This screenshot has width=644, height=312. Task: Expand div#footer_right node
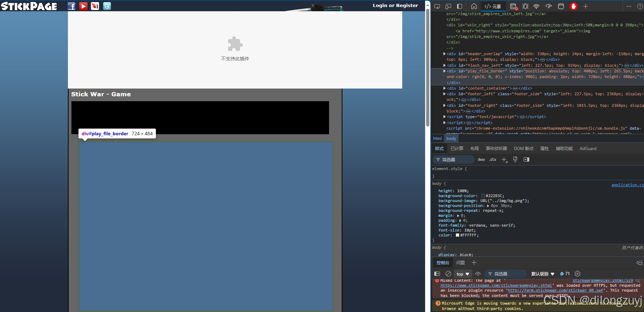[444, 105]
